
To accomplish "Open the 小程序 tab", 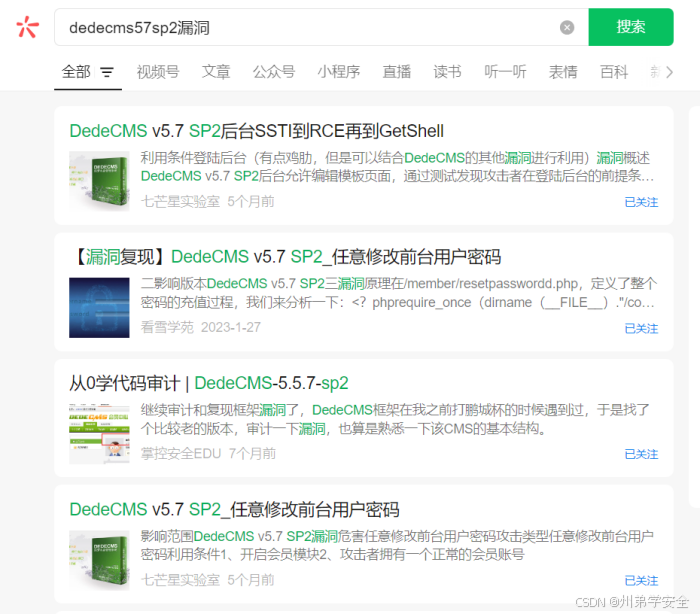I will pos(338,72).
